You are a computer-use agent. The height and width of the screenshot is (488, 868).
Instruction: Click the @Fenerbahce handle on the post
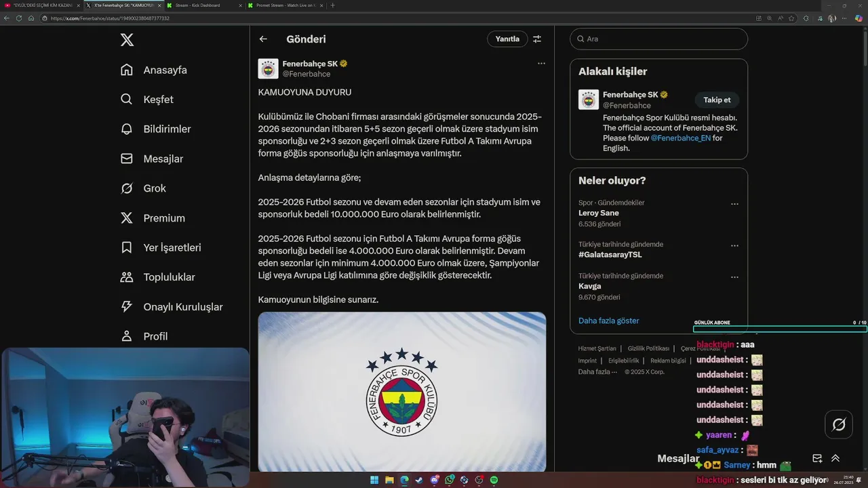pos(306,74)
